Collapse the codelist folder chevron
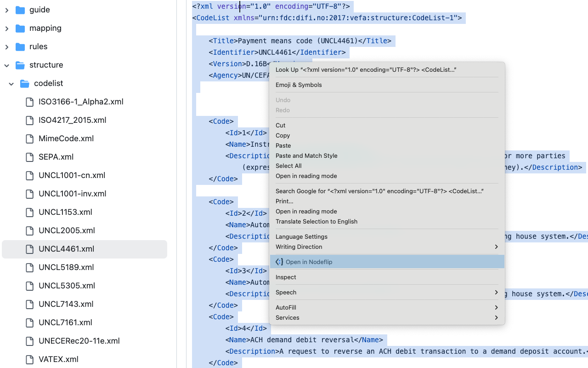The height and width of the screenshot is (368, 588). 11,83
